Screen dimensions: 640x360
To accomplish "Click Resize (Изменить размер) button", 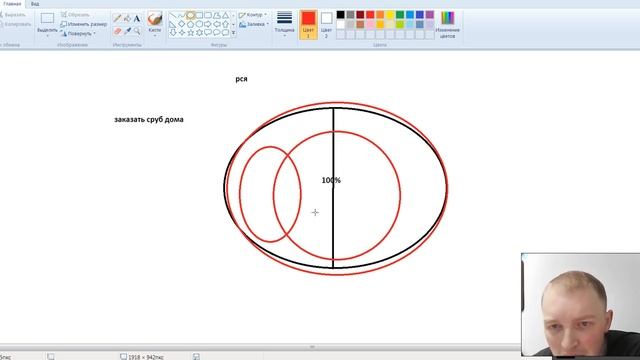I will click(84, 24).
